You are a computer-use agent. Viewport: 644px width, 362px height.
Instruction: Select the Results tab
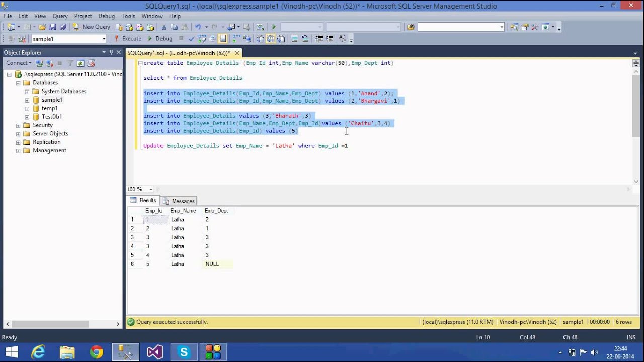pos(143,200)
